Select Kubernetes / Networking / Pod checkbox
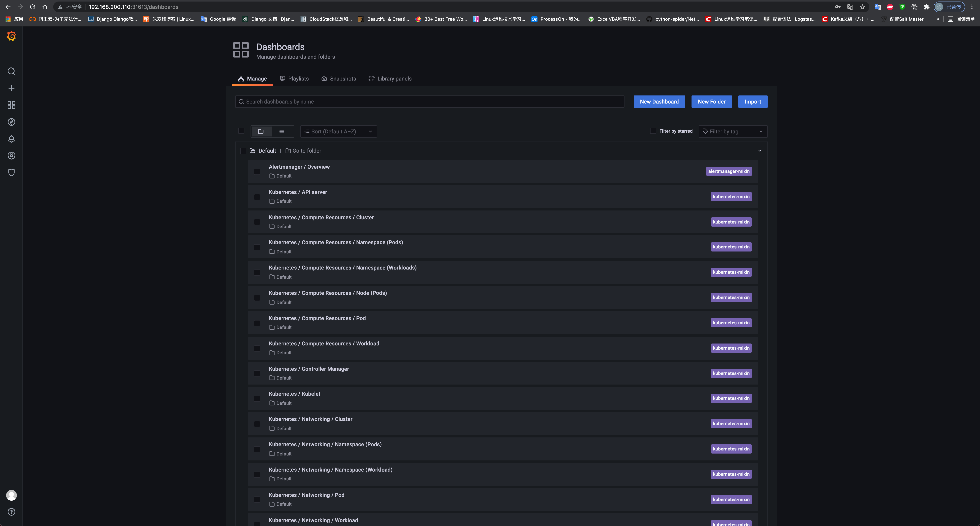Image resolution: width=980 pixels, height=526 pixels. pos(257,500)
